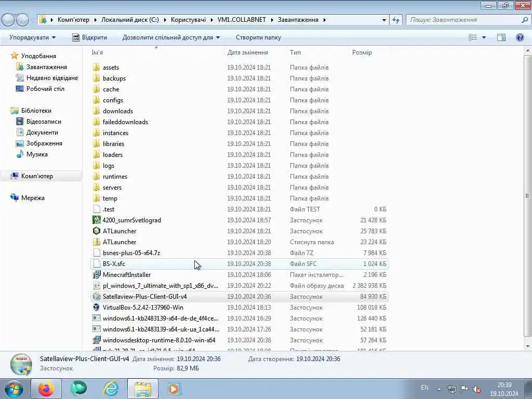This screenshot has height=399, width=532.
Task: Select the windowsdesktop-runtime-8.0.10-win-x64 icon
Action: (x=96, y=340)
